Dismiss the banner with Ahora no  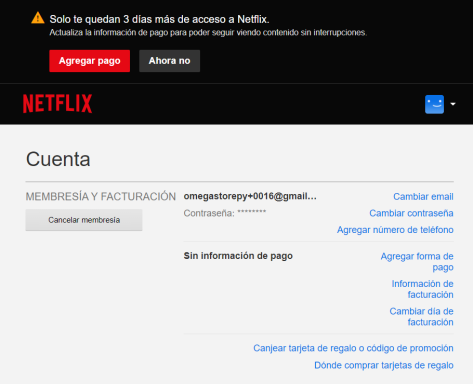(x=169, y=61)
